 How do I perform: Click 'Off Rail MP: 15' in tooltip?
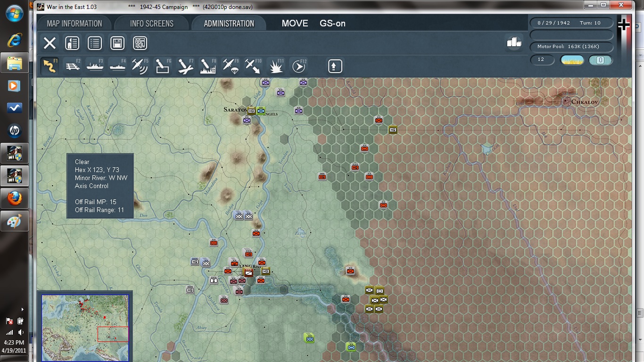[96, 202]
